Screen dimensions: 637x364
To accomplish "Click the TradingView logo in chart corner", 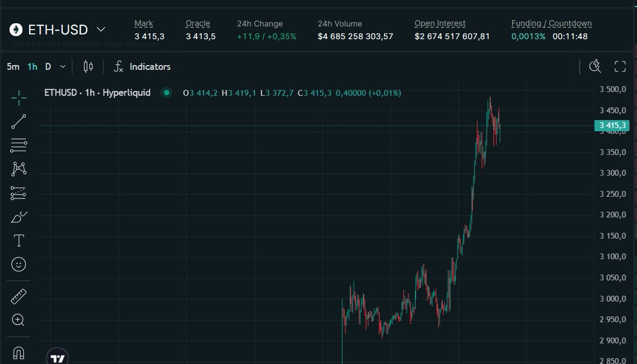I will pos(57,357).
